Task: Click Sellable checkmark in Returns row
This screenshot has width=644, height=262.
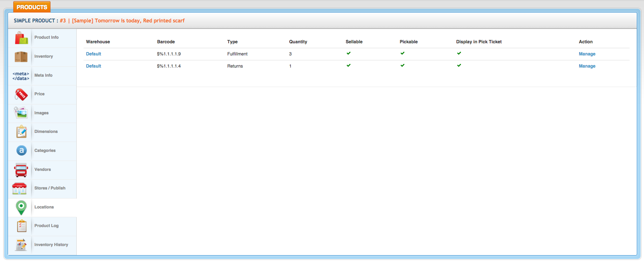Action: coord(349,65)
